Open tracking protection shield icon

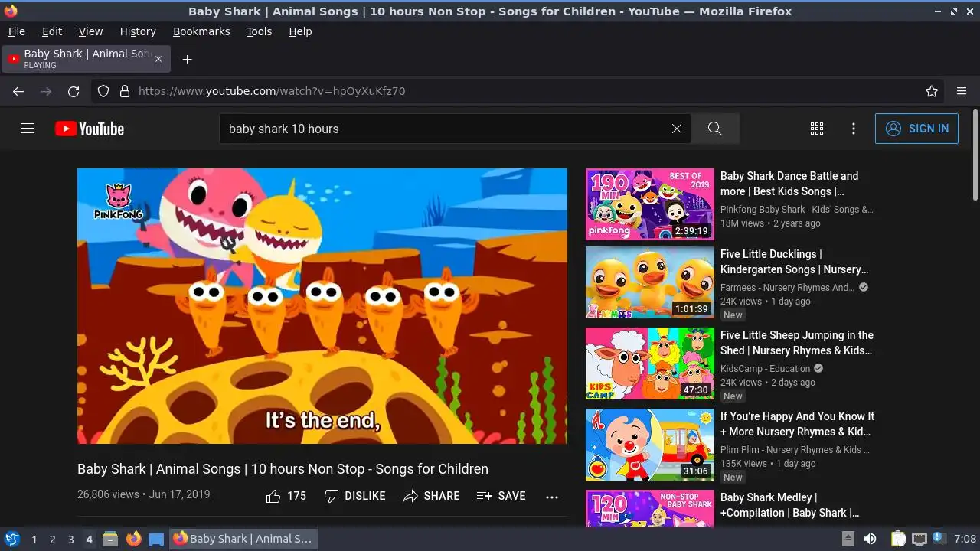(x=103, y=91)
